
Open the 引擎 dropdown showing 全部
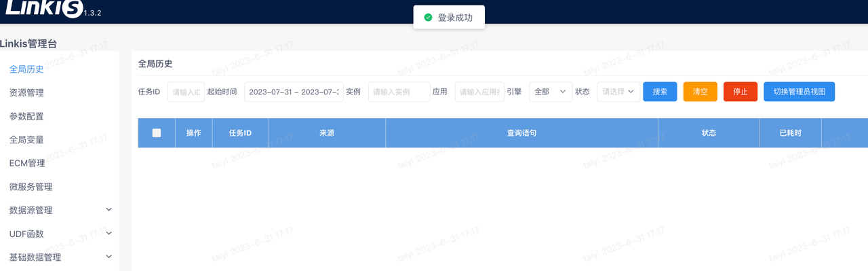point(551,92)
